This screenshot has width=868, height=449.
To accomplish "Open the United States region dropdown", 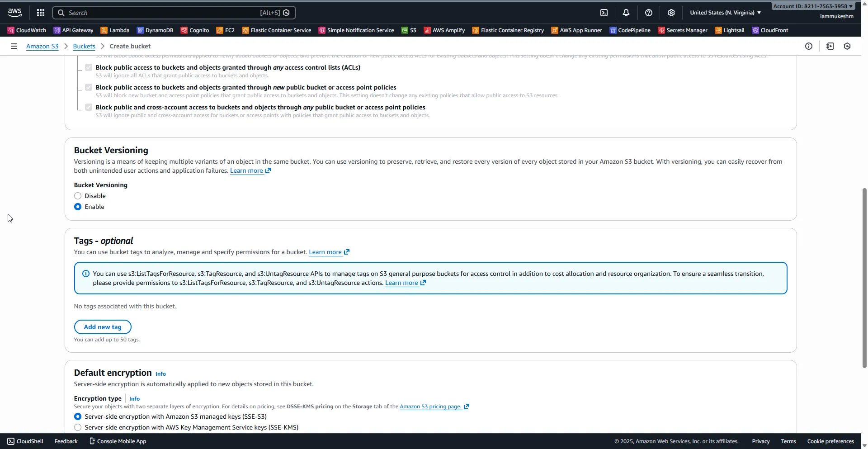I will 724,12.
